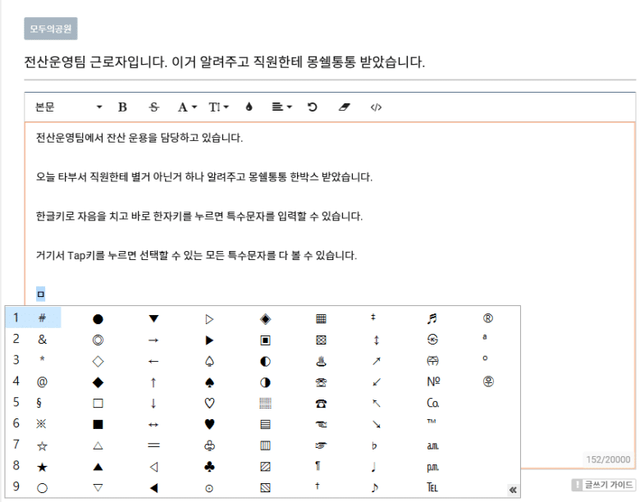This screenshot has width=640, height=502.
Task: Toggle strikethrough text formatting
Action: coord(153,107)
